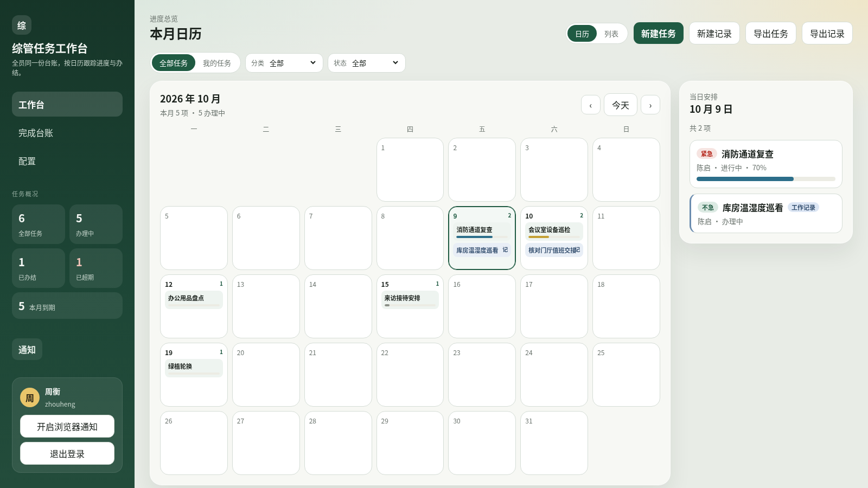Select calendar day 31
This screenshot has height=488, width=868.
pos(554,443)
